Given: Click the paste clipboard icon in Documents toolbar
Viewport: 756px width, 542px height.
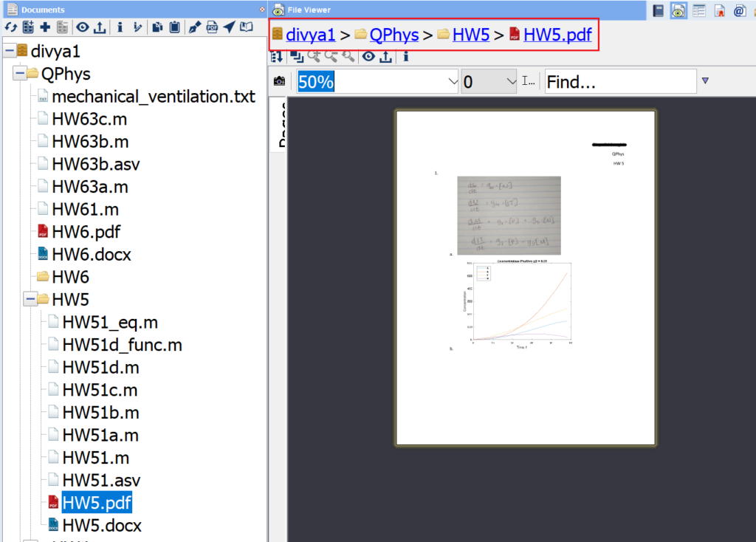Looking at the screenshot, I should click(173, 28).
